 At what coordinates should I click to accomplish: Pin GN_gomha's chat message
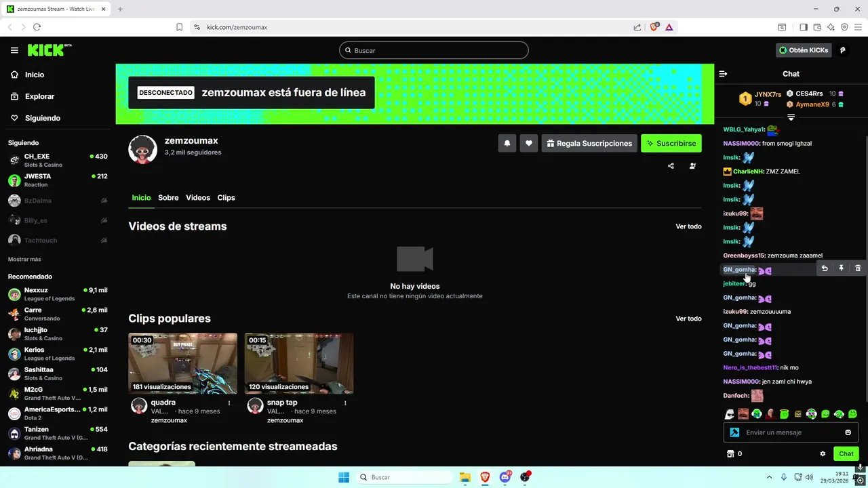pyautogui.click(x=841, y=268)
